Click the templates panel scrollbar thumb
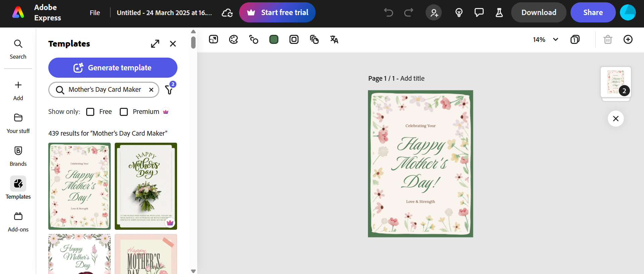The height and width of the screenshot is (274, 644). 193,42
